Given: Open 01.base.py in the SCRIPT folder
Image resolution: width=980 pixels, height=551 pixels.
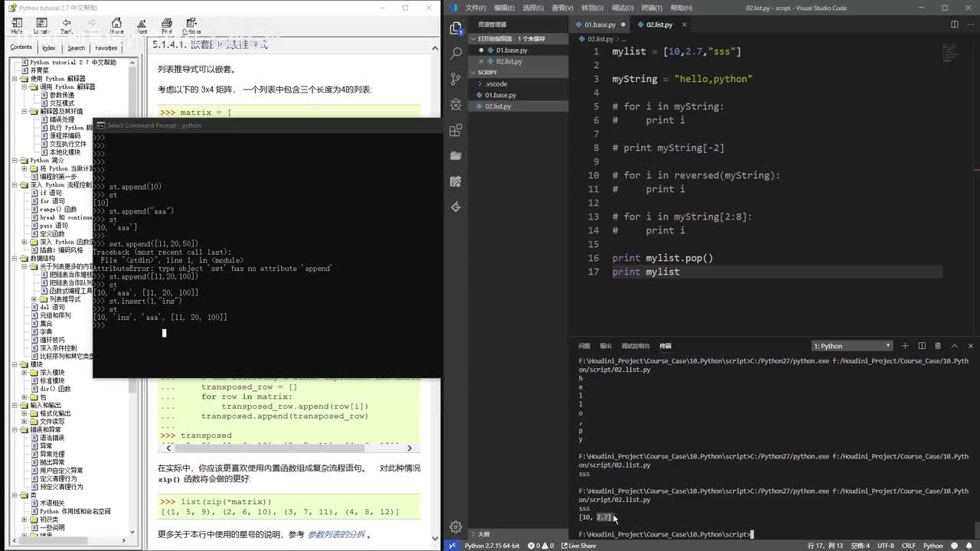Looking at the screenshot, I should (x=500, y=95).
